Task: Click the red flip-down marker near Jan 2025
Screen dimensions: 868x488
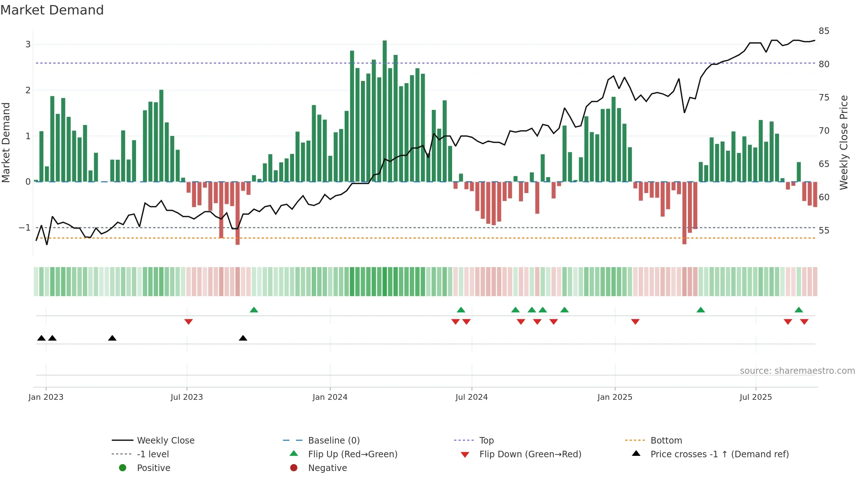Action: pyautogui.click(x=635, y=322)
